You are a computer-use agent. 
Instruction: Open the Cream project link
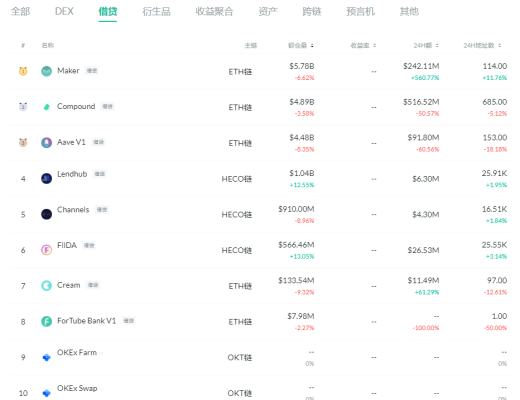tap(69, 285)
